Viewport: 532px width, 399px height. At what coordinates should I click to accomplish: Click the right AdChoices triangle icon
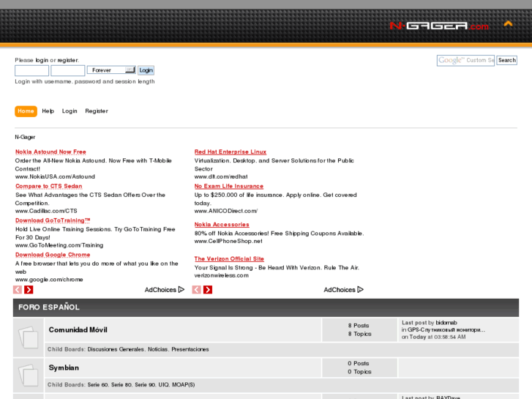click(361, 290)
